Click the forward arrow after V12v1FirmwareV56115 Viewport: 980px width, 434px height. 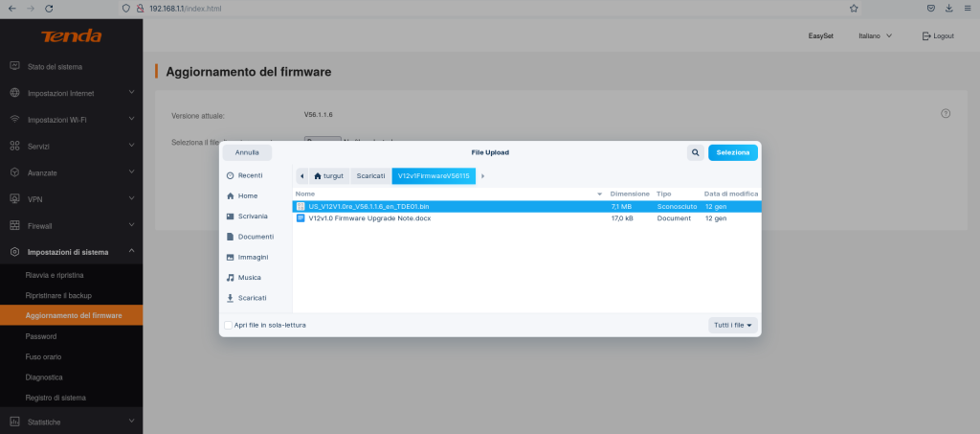coord(483,176)
